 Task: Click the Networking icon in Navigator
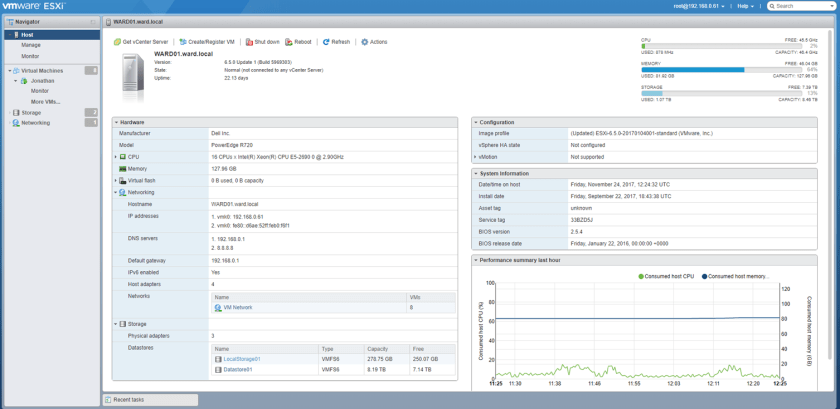16,123
